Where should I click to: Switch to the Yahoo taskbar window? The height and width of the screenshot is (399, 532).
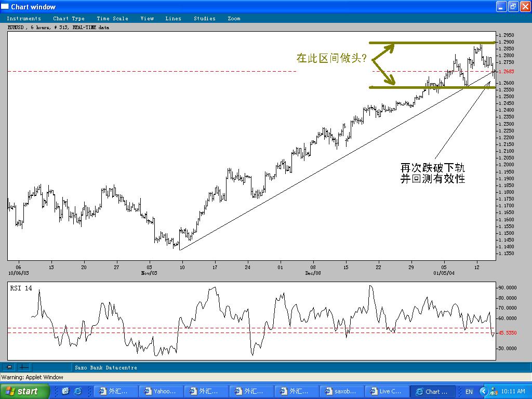click(x=161, y=391)
